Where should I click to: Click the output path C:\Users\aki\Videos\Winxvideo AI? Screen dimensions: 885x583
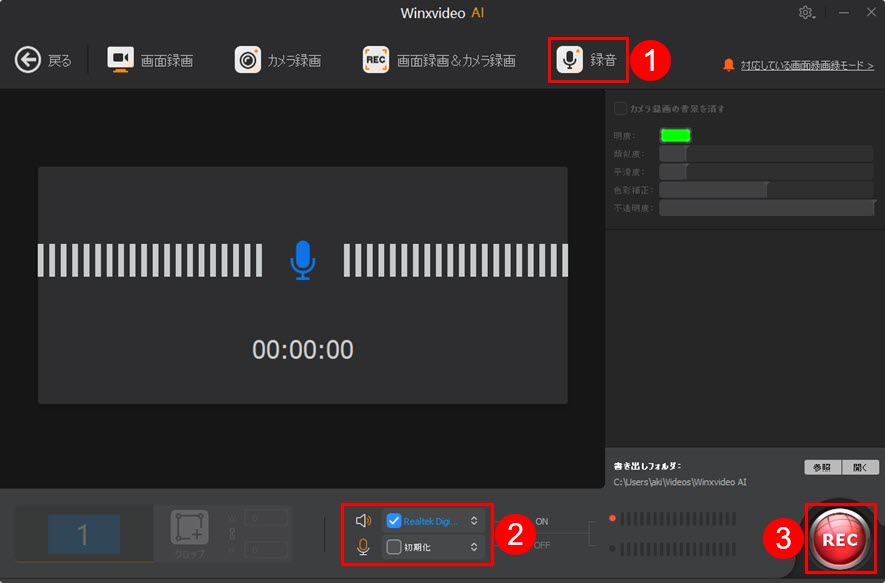coord(680,482)
